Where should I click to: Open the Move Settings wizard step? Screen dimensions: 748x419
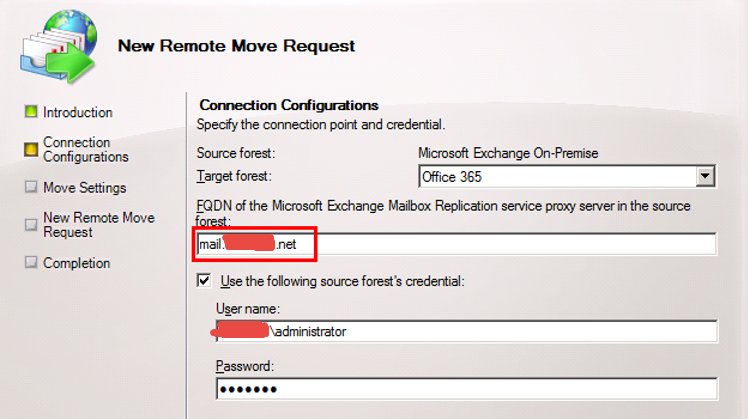[85, 187]
